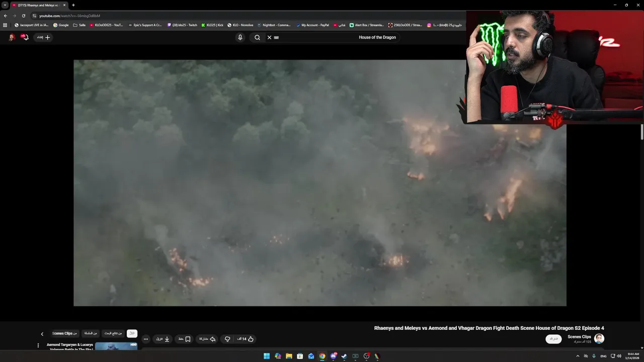Viewport: 644px width, 362px height.
Task: Open Scenes Clips channel name
Action: (579, 337)
